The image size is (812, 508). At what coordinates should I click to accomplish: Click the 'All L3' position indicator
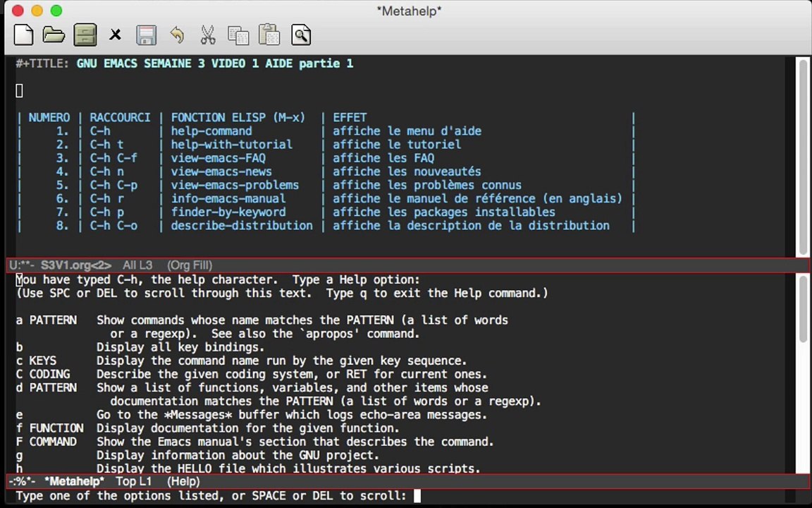click(137, 265)
